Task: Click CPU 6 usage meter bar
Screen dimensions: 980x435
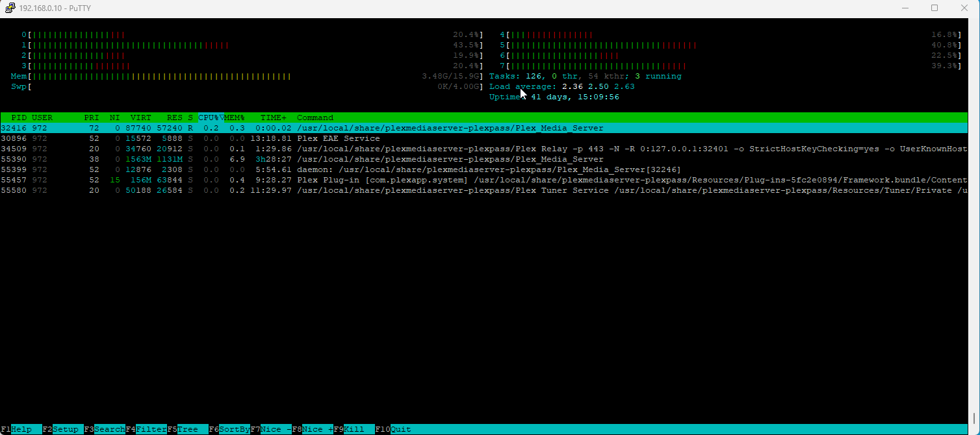Action: pos(731,55)
